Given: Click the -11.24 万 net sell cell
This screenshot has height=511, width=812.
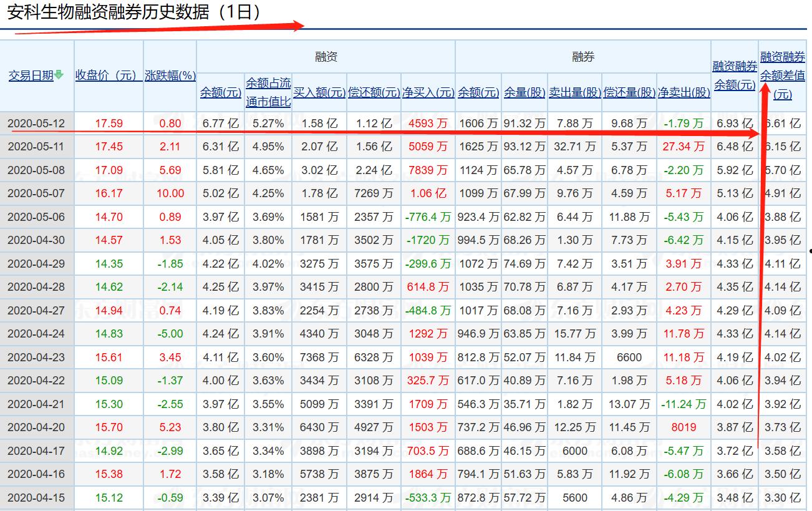Looking at the screenshot, I should point(684,404).
